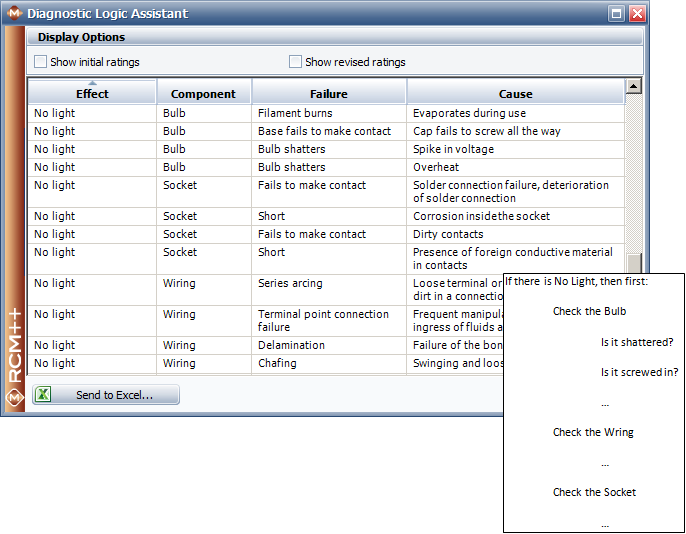Click the Cause column header
Screen dimensions: 686x534
[x=515, y=93]
